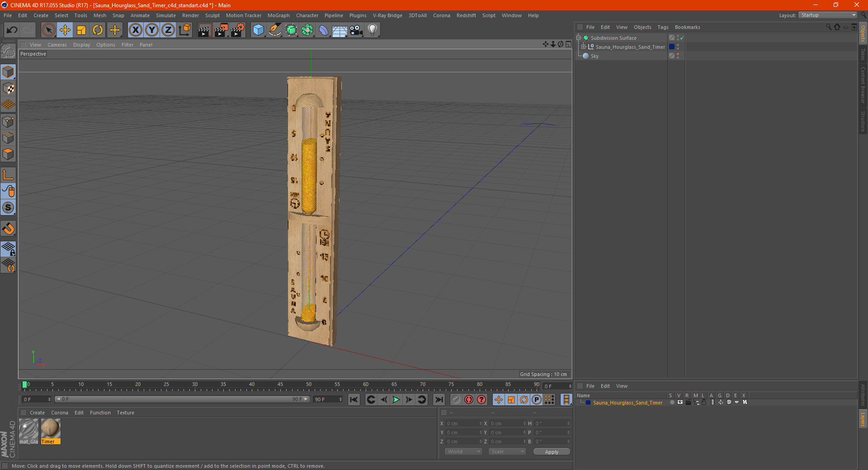The width and height of the screenshot is (868, 470).
Task: Toggle Z axis lock
Action: 168,30
